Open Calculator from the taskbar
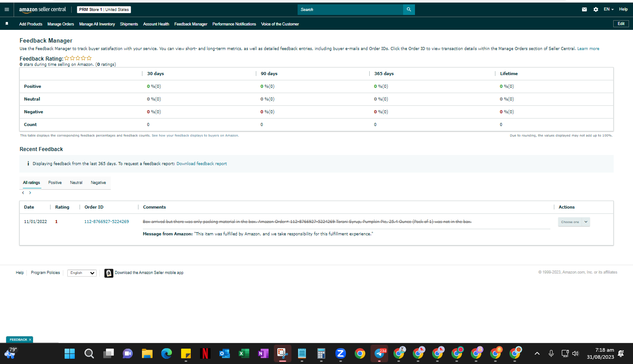 point(321,353)
